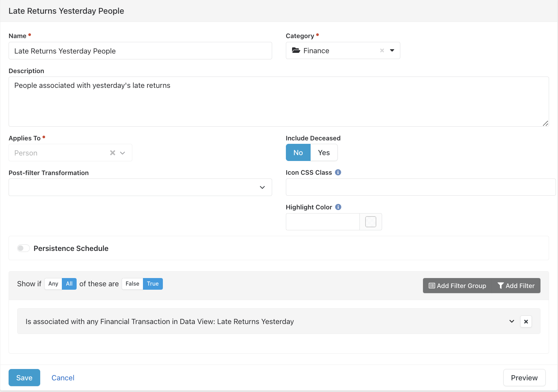Save the data view
558x392 pixels.
(x=24, y=378)
